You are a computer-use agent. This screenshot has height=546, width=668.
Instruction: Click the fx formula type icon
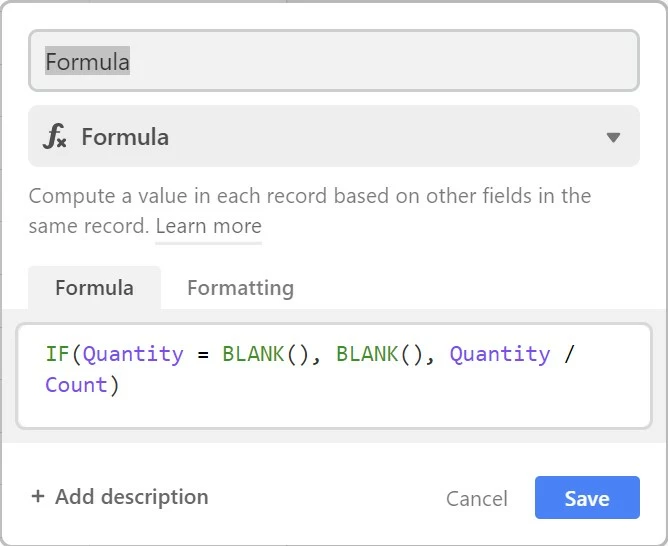(55, 137)
